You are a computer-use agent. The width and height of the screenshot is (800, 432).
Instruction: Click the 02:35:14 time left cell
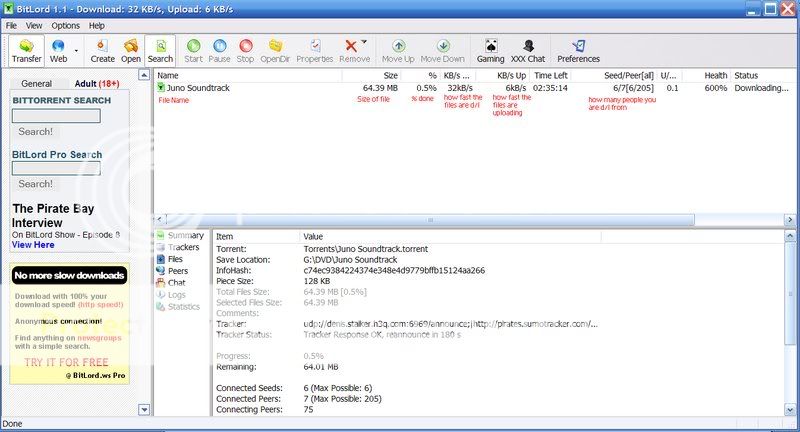pos(550,88)
